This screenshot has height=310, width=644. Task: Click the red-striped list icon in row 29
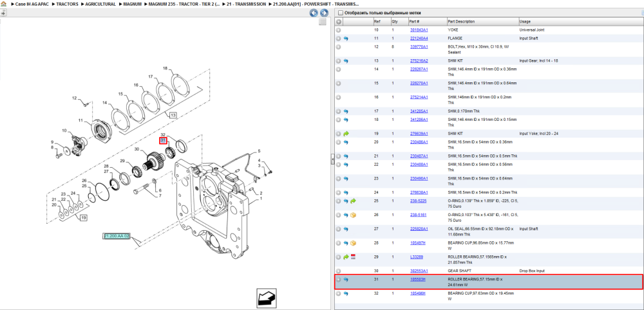coord(353,257)
